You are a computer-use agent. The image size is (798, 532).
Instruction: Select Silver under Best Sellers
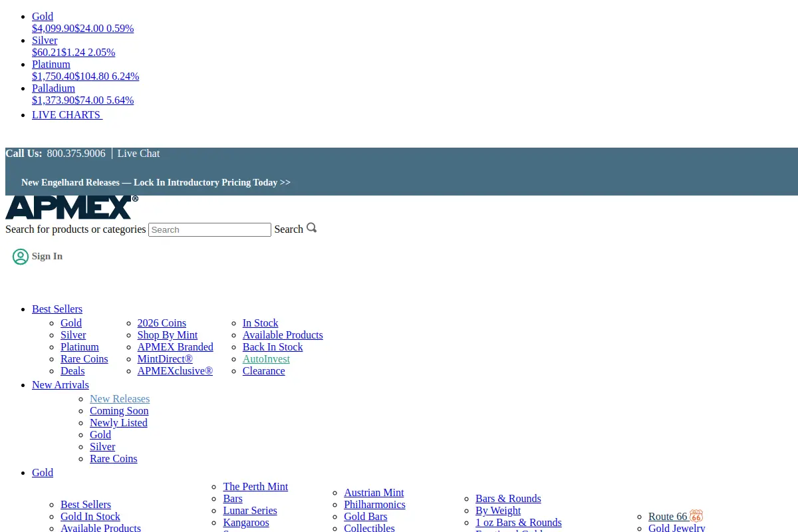[x=73, y=335]
